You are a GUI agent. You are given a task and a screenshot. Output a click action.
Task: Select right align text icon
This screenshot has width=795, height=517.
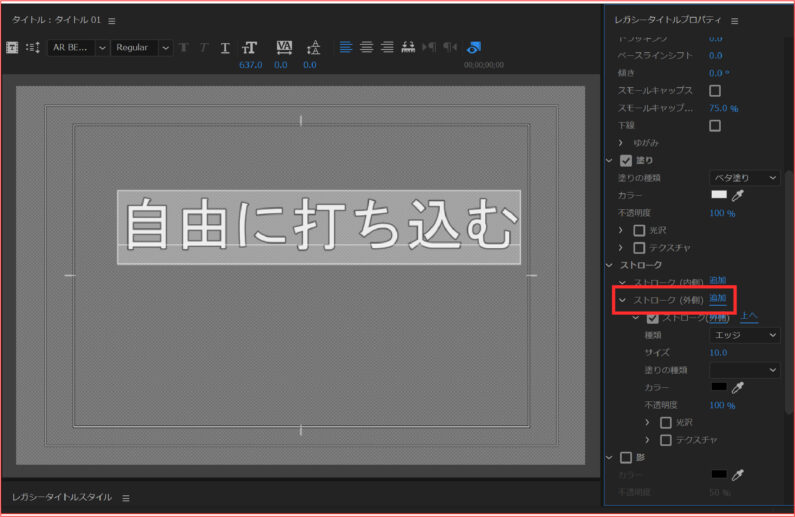[387, 47]
